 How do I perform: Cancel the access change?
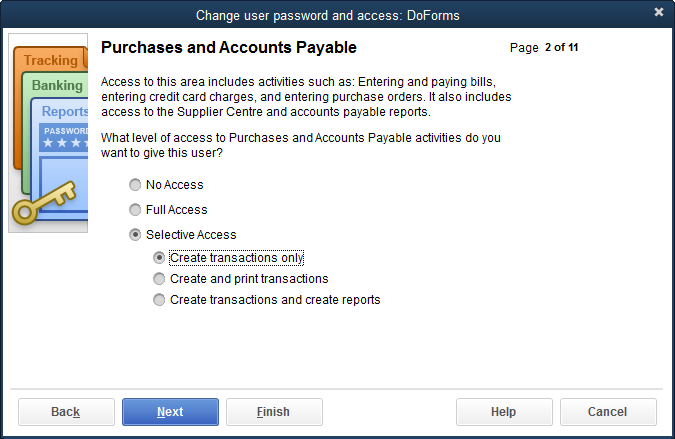(x=608, y=412)
